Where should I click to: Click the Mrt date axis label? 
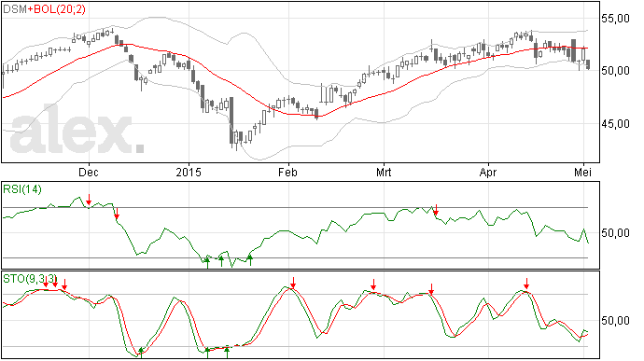pos(384,172)
